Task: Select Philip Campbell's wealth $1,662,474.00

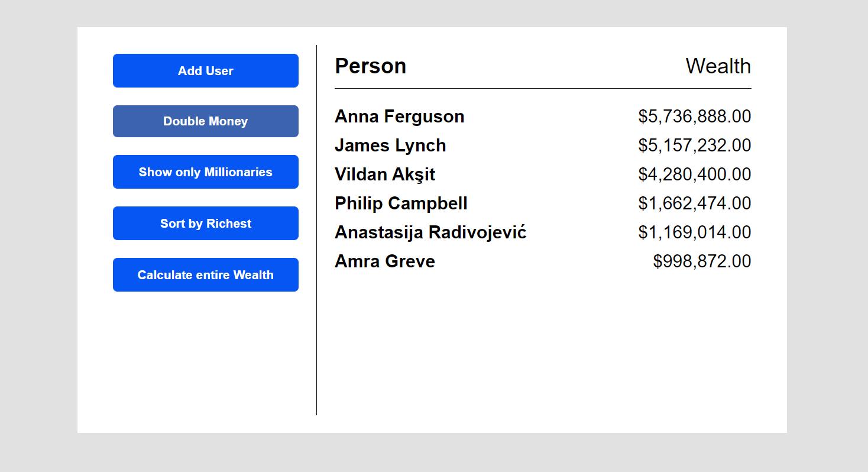Action: pyautogui.click(x=694, y=203)
